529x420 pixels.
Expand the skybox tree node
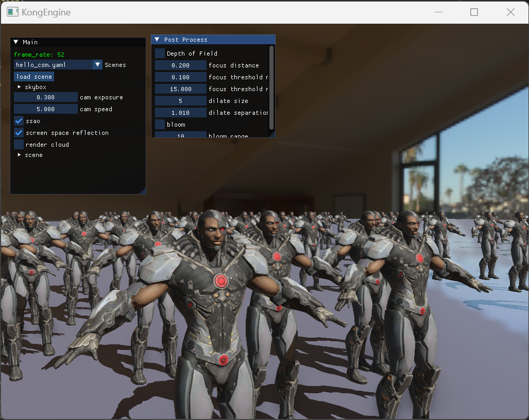tap(19, 87)
